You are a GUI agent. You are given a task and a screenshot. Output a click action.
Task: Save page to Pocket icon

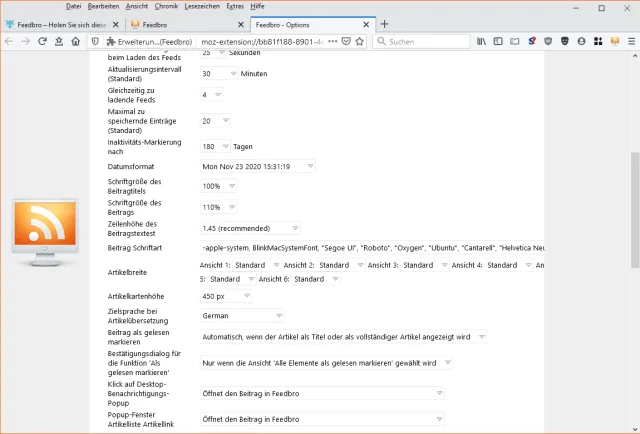(x=346, y=41)
